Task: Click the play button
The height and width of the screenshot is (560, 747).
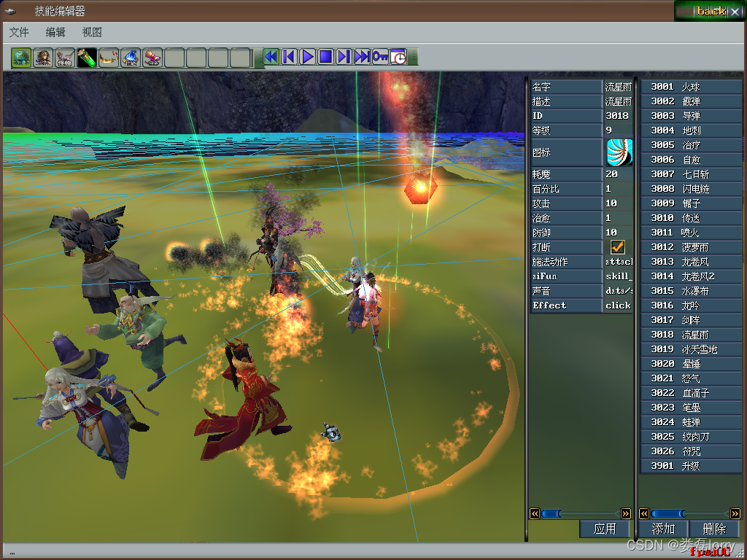Action: point(308,57)
